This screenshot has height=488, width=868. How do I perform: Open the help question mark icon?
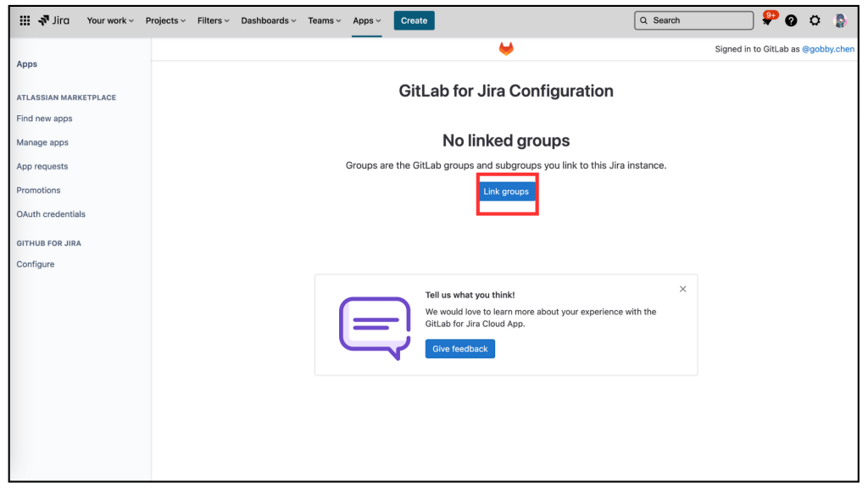[791, 20]
